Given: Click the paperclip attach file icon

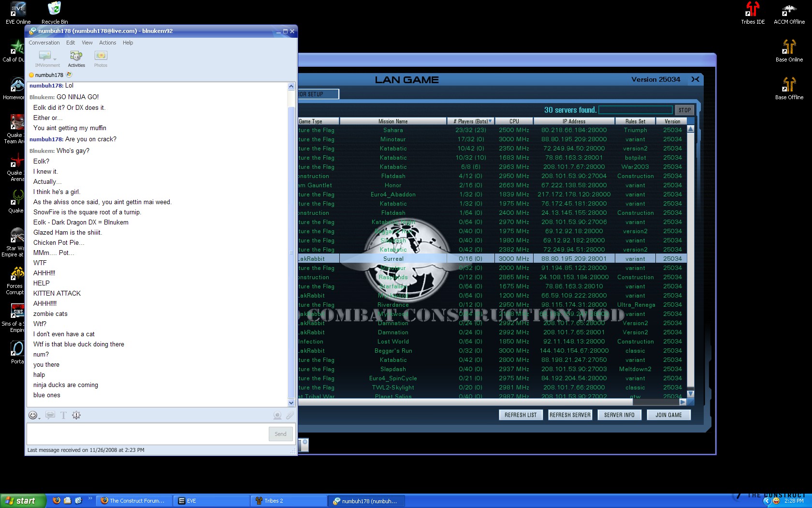Looking at the screenshot, I should [290, 415].
